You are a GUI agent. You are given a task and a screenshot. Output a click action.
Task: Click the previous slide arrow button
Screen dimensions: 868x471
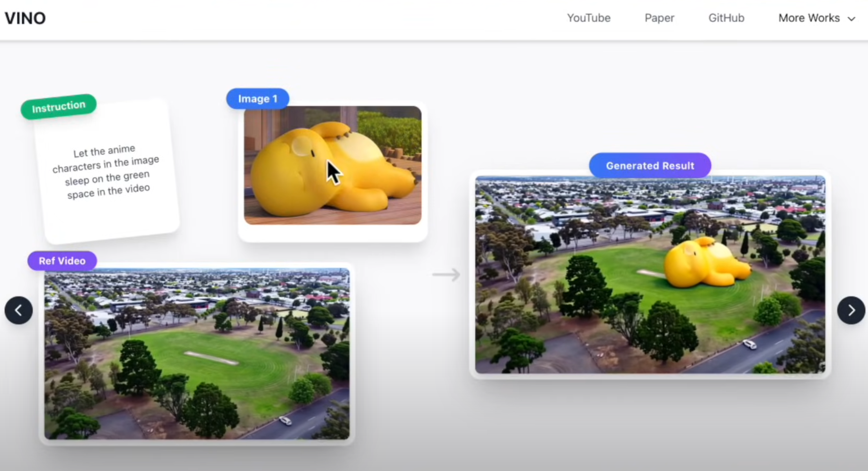(19, 310)
